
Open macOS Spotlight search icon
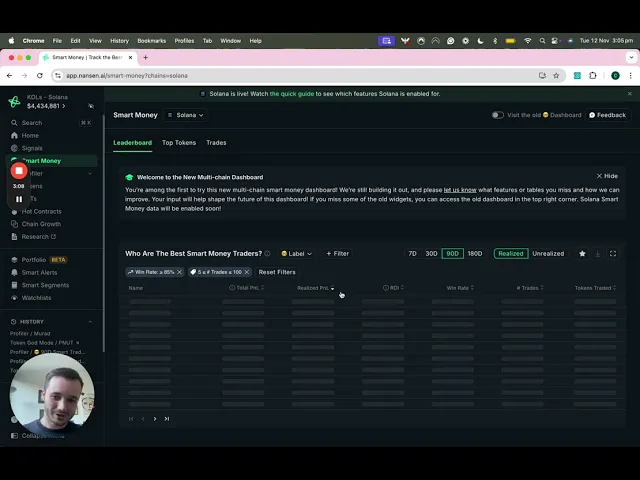pos(542,41)
